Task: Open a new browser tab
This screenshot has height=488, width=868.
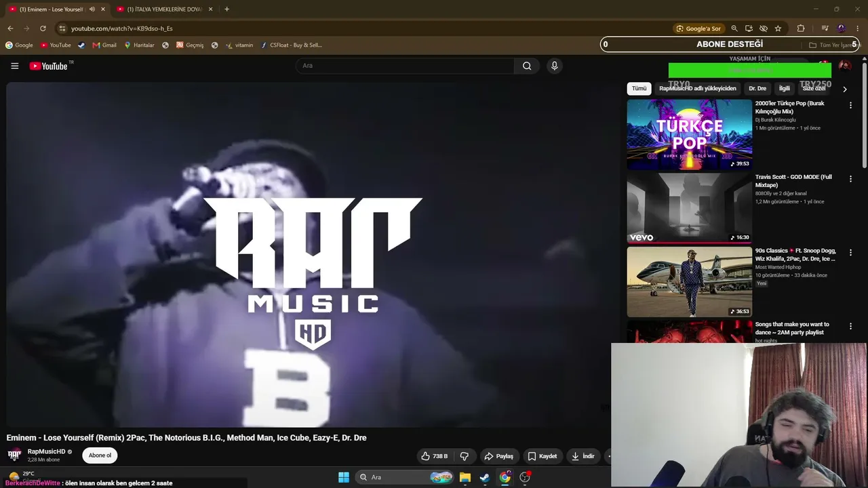Action: [226, 9]
